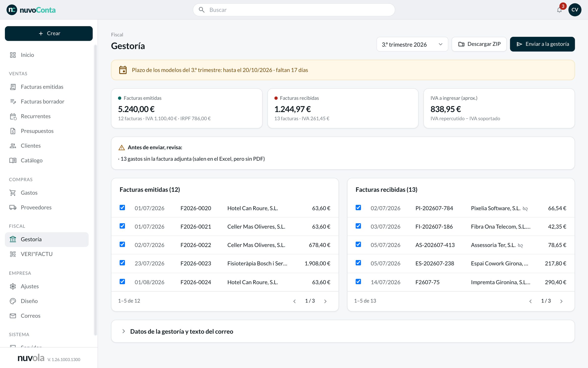Open Correos in the sidebar
The width and height of the screenshot is (588, 368).
[x=47, y=316]
